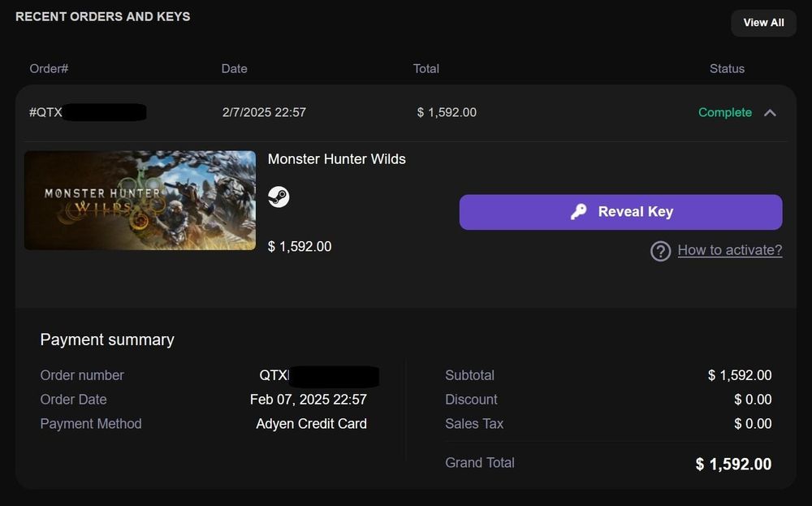This screenshot has height=506, width=812.
Task: Click the Steam logo below Monster Hunter Wilds
Action: (x=279, y=196)
